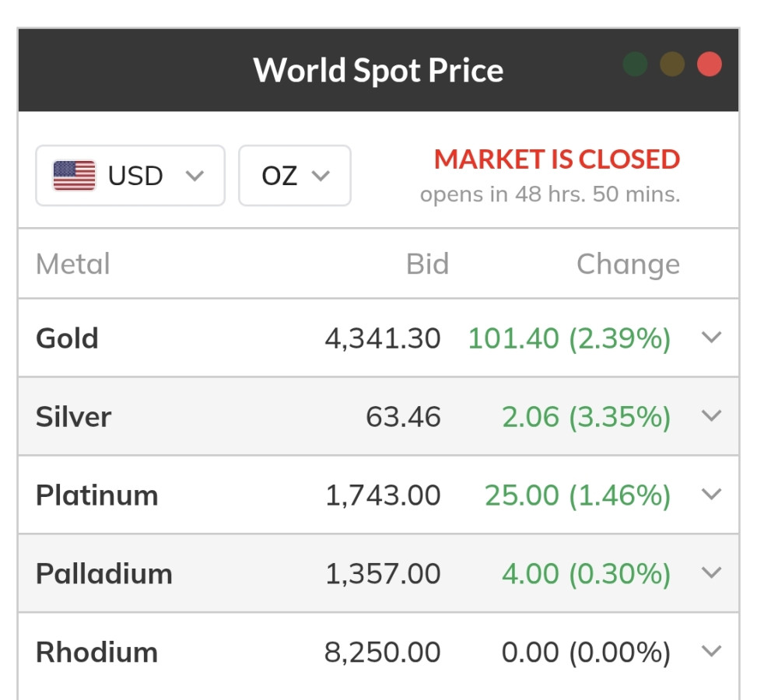Viewport: 757px width, 700px height.
Task: Open the USD currency dropdown
Action: [x=131, y=176]
